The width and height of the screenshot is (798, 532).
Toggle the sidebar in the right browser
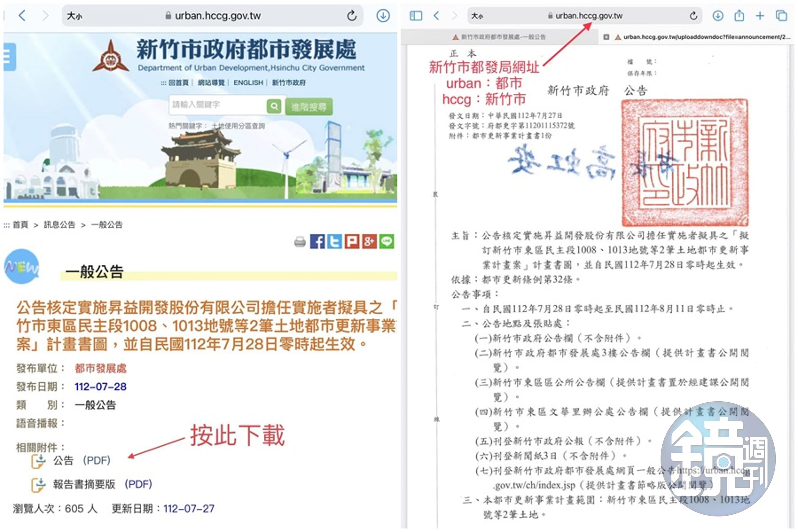[x=416, y=16]
